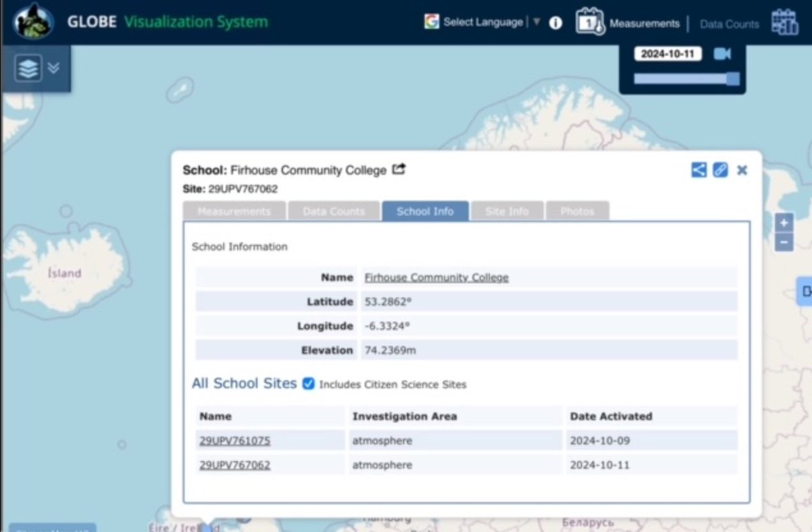Click the School Information heading
Screen dimensions: 812x532
240,247
